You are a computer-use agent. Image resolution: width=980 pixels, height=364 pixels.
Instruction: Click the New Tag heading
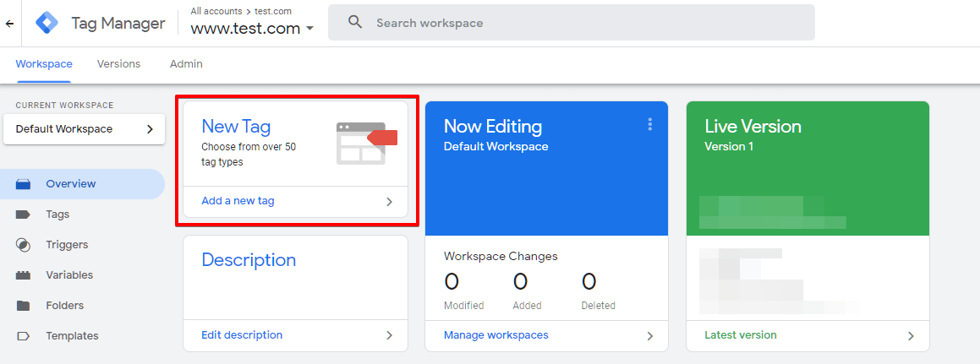tap(236, 127)
